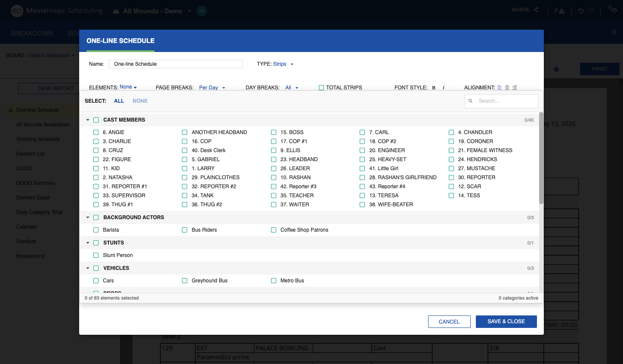
Task: Check the 4. CHANDLER checkbox
Action: [451, 132]
